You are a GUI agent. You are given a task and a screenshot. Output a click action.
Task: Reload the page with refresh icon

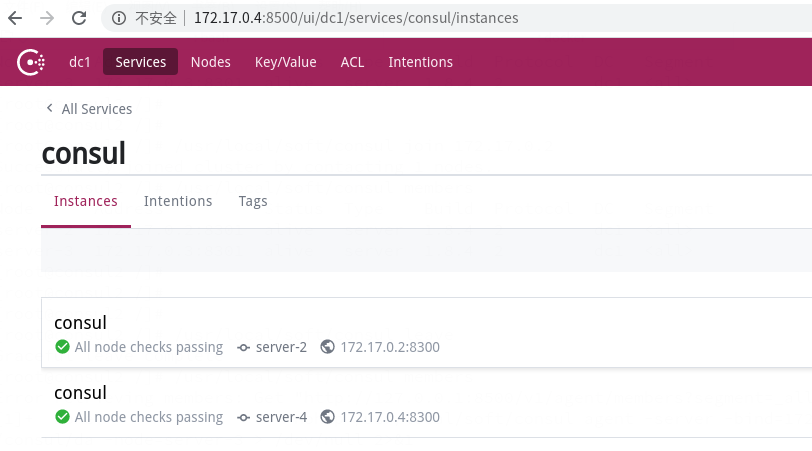(x=79, y=18)
